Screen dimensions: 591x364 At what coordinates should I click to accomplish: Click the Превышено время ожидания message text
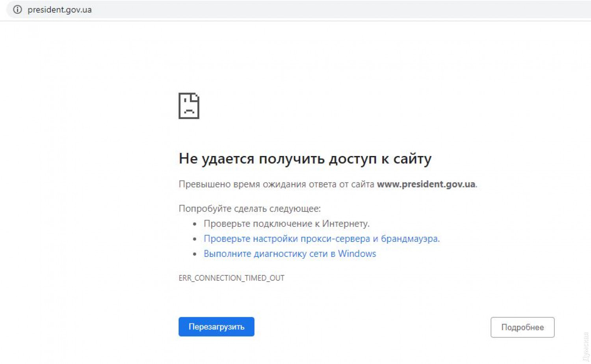click(x=276, y=184)
